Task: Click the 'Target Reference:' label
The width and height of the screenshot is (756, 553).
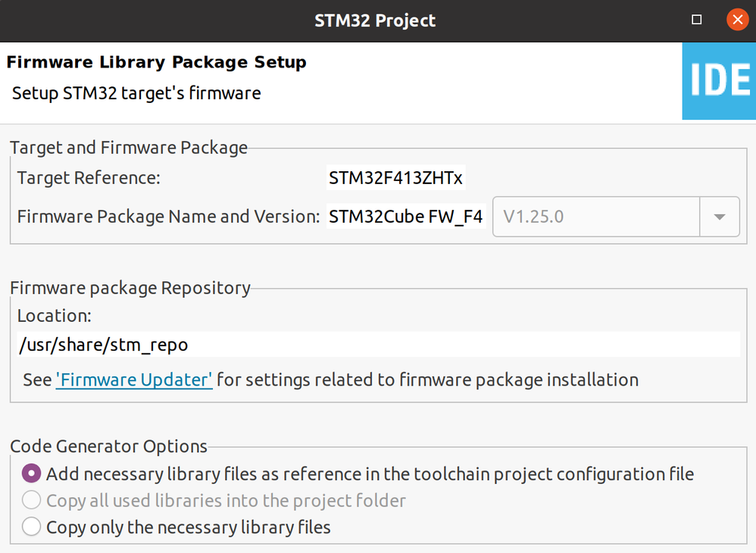Action: (x=89, y=179)
